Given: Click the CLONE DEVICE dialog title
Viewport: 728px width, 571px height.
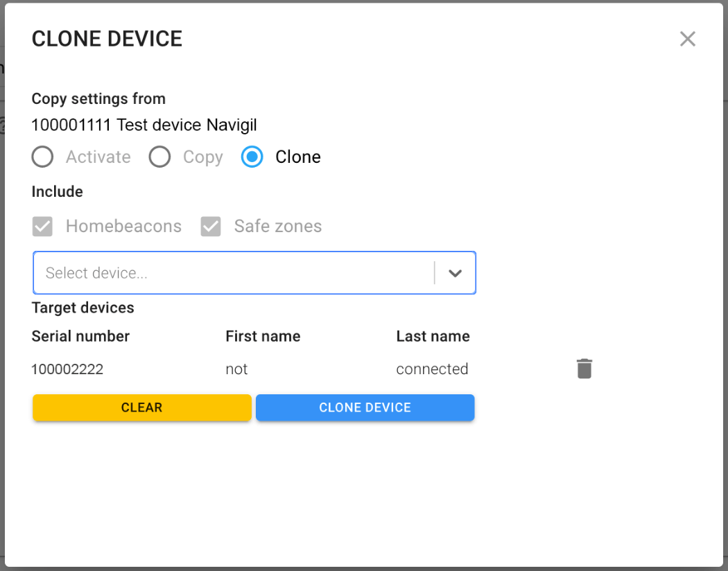Looking at the screenshot, I should click(107, 39).
